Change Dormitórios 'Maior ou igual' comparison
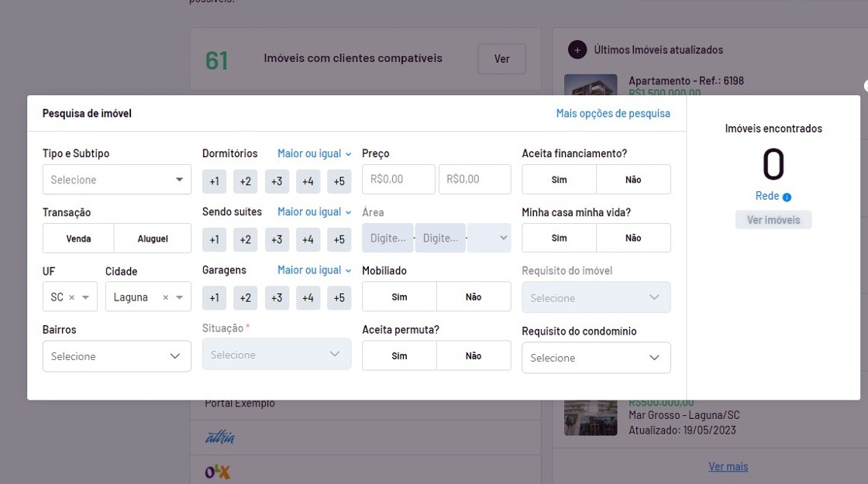Screen dimensions: 868x484 point(314,153)
